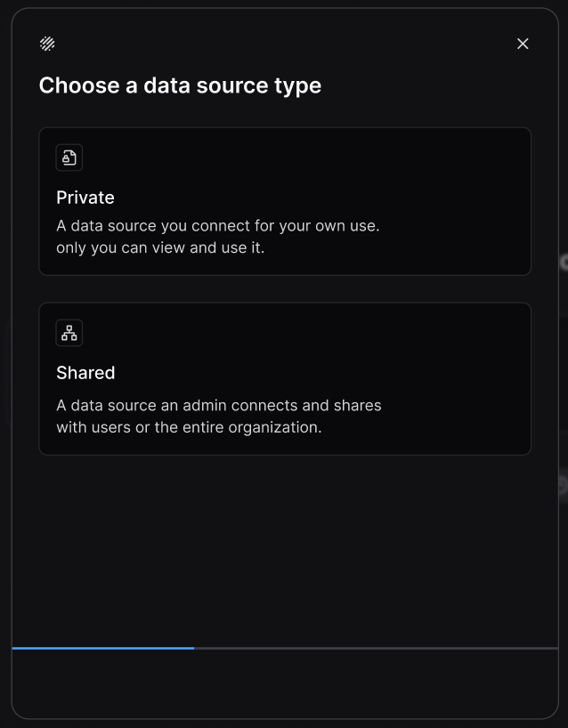
Task: Click the Choose a data source type heading
Action: click(180, 85)
